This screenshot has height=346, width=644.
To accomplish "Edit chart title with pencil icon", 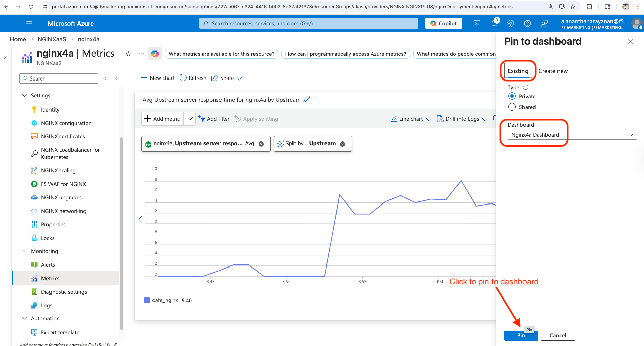I will click(x=307, y=99).
